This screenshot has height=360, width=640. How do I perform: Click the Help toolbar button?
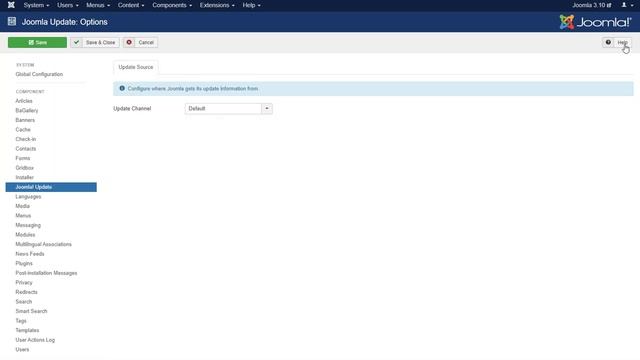click(x=617, y=42)
